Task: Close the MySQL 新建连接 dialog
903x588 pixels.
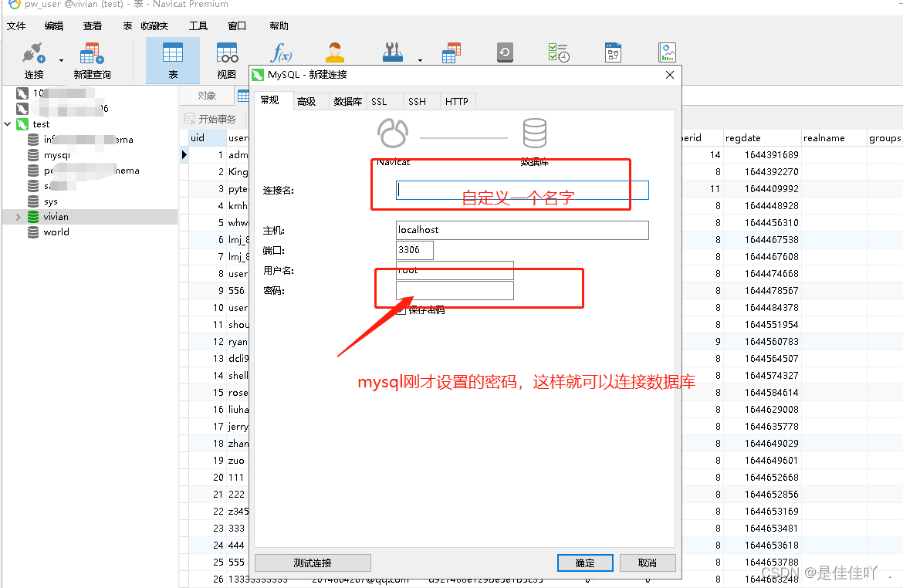Action: click(x=670, y=75)
